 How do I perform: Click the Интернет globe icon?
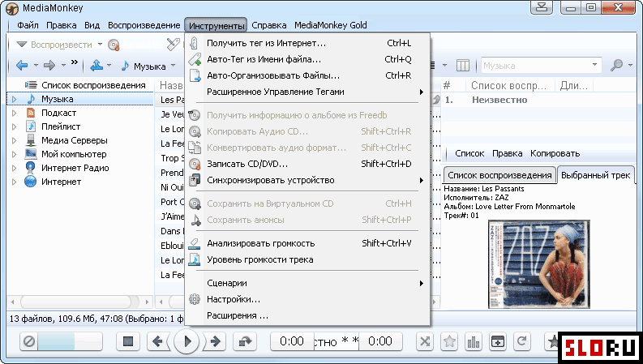click(x=30, y=182)
